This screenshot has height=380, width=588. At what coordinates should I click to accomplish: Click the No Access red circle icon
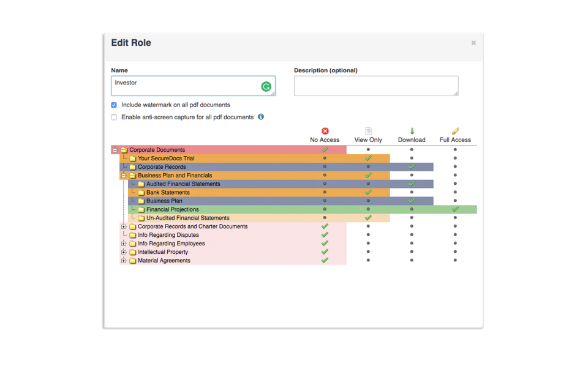click(325, 130)
